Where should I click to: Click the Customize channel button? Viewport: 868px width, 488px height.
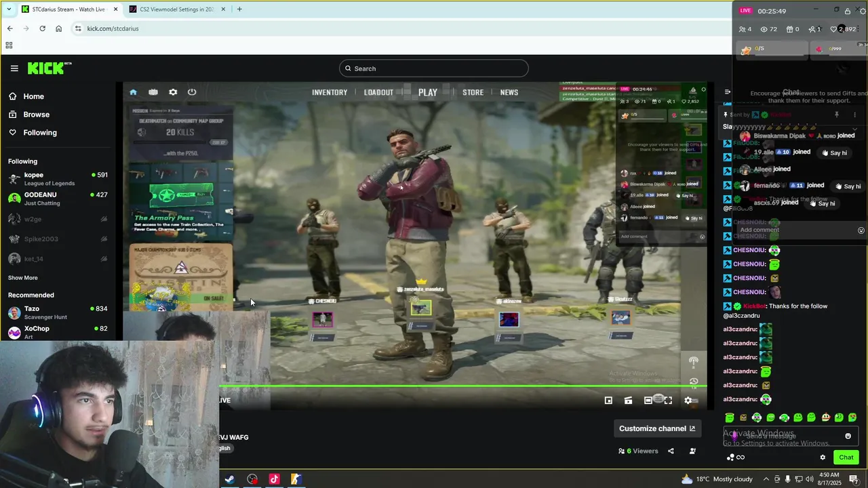pos(657,428)
